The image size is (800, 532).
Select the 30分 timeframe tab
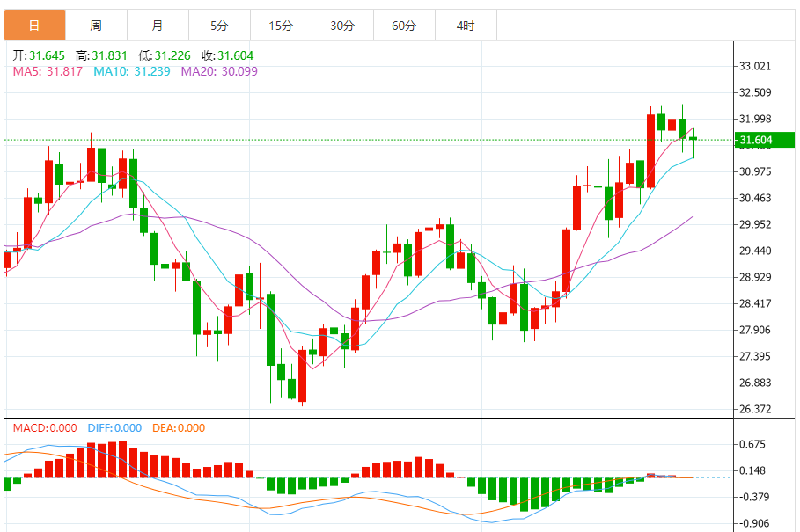[x=343, y=26]
